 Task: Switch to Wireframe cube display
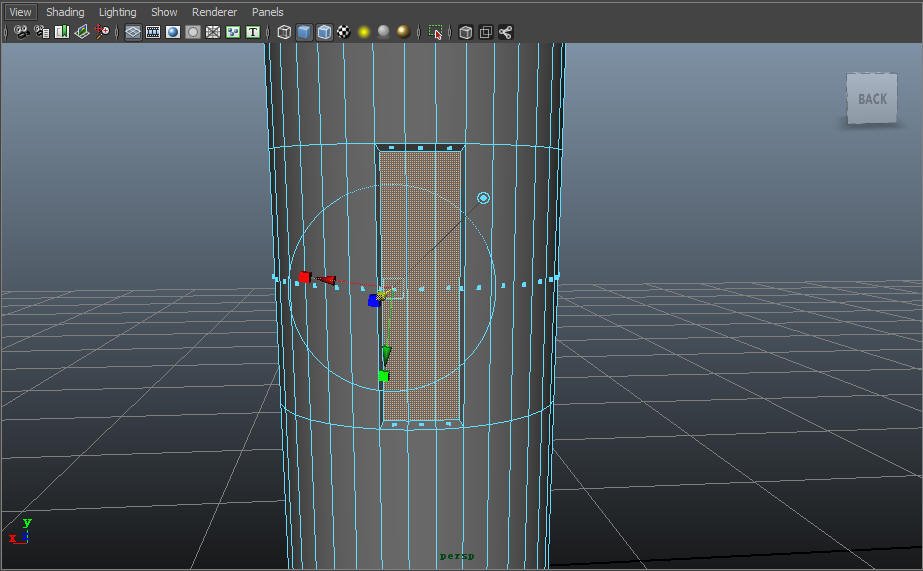[284, 32]
